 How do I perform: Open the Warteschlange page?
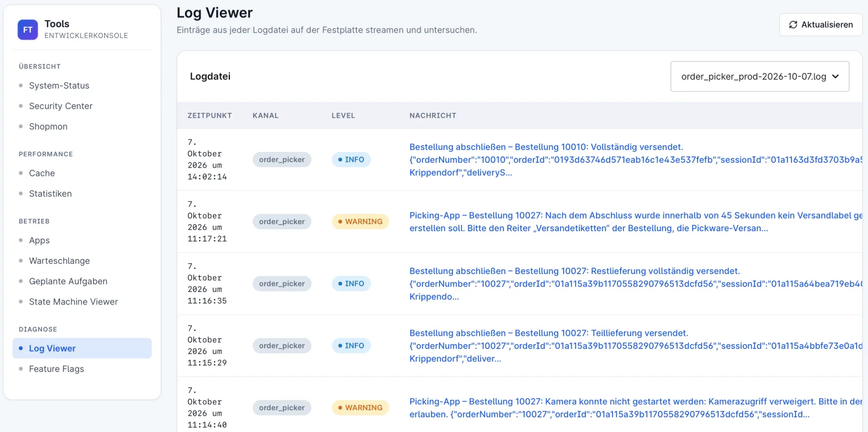click(60, 261)
